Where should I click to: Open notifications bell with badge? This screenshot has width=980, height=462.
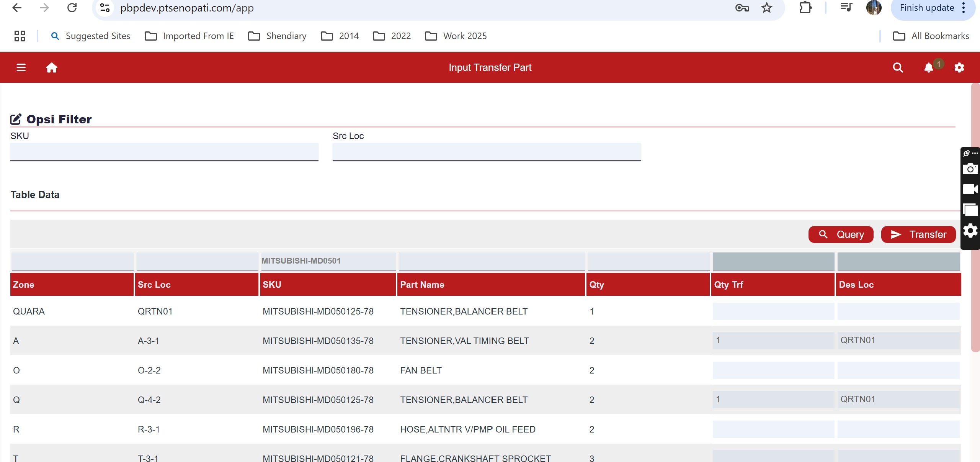click(929, 67)
